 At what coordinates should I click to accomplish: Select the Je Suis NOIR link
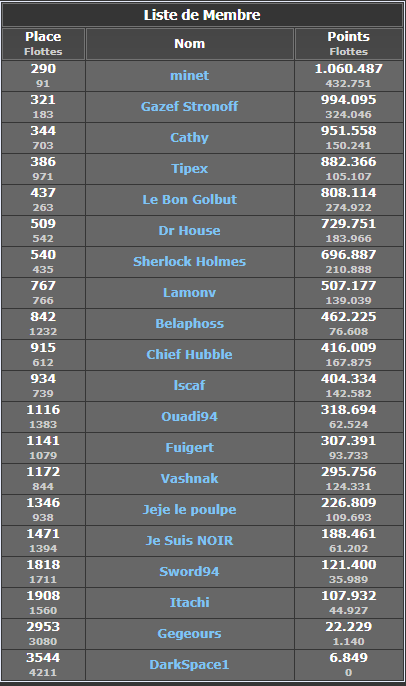(x=189, y=541)
